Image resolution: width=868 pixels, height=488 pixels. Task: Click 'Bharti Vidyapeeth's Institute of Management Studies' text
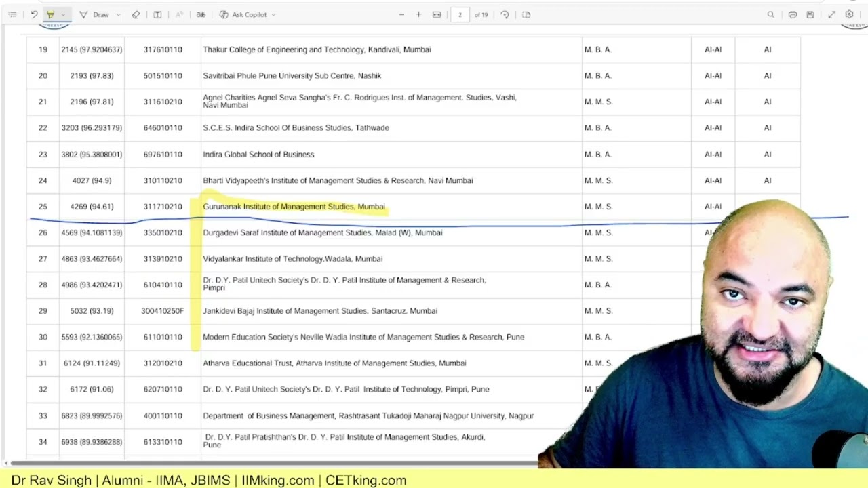[x=338, y=180]
